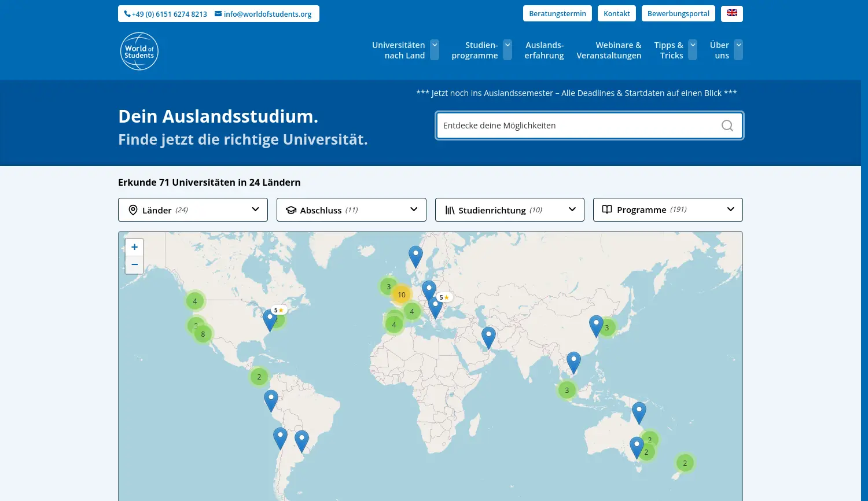
Task: Expand the Tipps & Tricks menu chevron
Action: tap(693, 50)
